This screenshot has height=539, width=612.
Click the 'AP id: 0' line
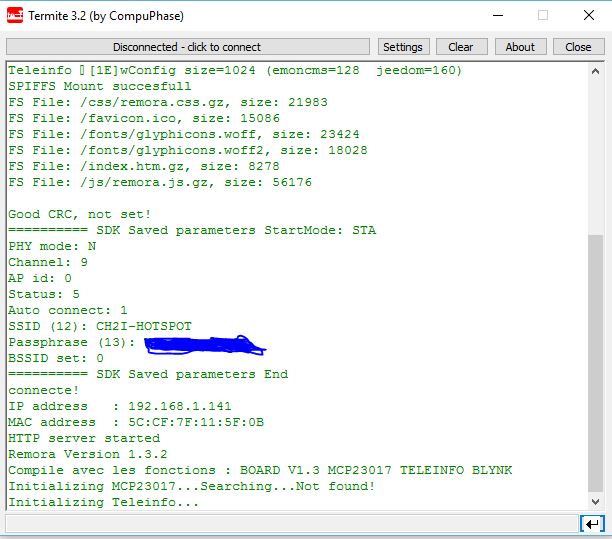click(x=40, y=278)
